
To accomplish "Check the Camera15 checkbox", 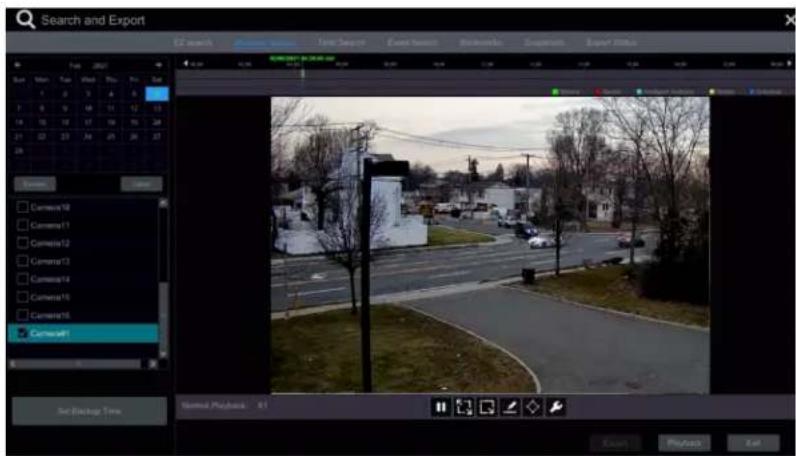I will point(22,297).
